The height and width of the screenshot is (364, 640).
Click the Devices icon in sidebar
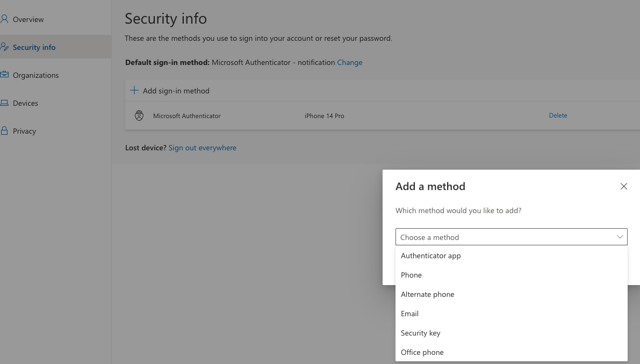5,103
